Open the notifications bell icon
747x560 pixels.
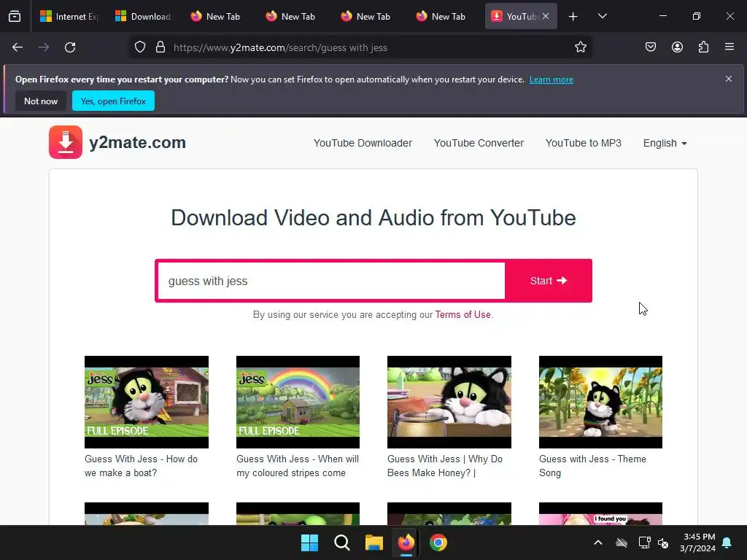(727, 542)
